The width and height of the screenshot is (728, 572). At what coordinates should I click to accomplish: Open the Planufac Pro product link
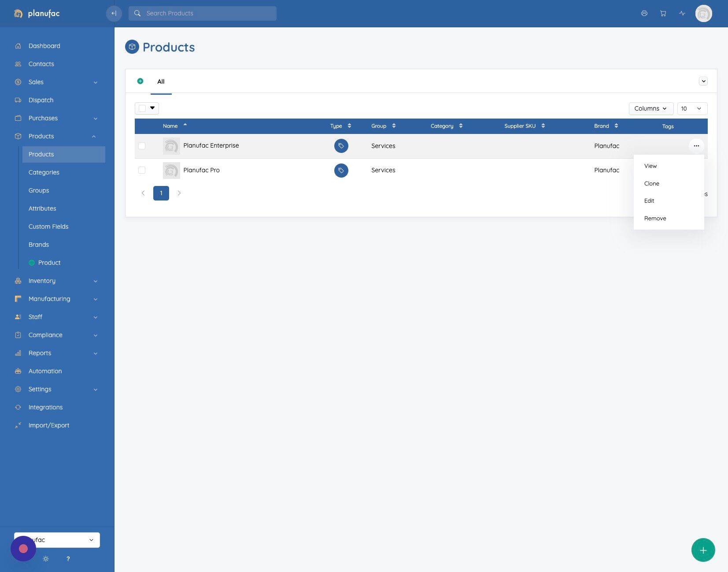(x=201, y=170)
